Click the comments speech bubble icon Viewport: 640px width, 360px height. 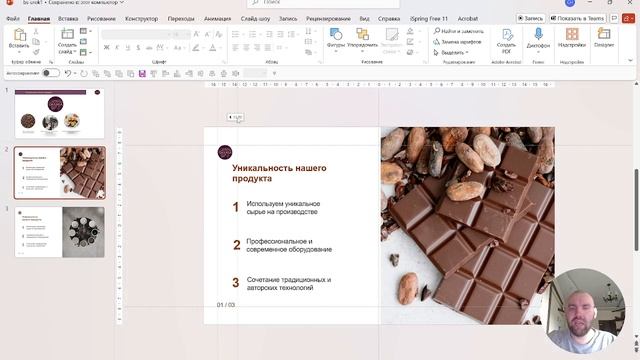pyautogui.click(x=614, y=18)
